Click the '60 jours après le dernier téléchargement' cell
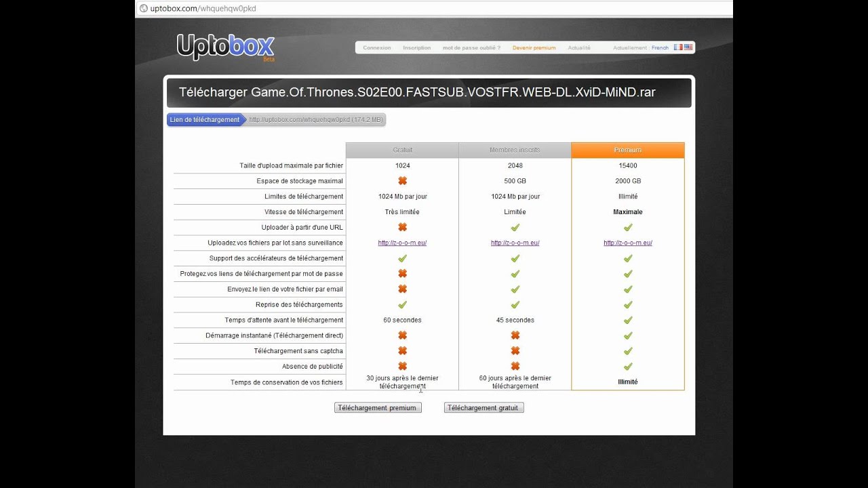The image size is (868, 488). (x=515, y=382)
